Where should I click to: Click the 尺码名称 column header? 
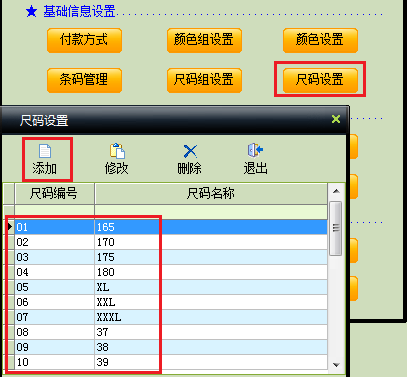[x=211, y=193]
